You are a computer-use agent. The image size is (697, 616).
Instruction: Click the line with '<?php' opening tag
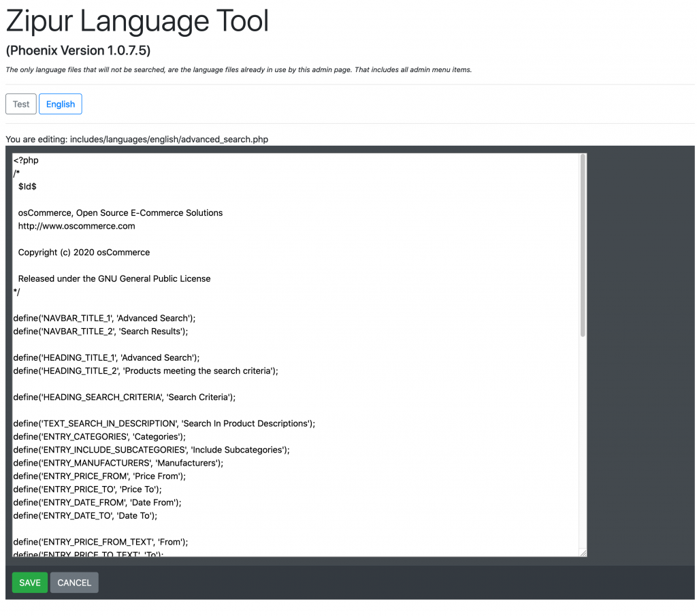26,161
